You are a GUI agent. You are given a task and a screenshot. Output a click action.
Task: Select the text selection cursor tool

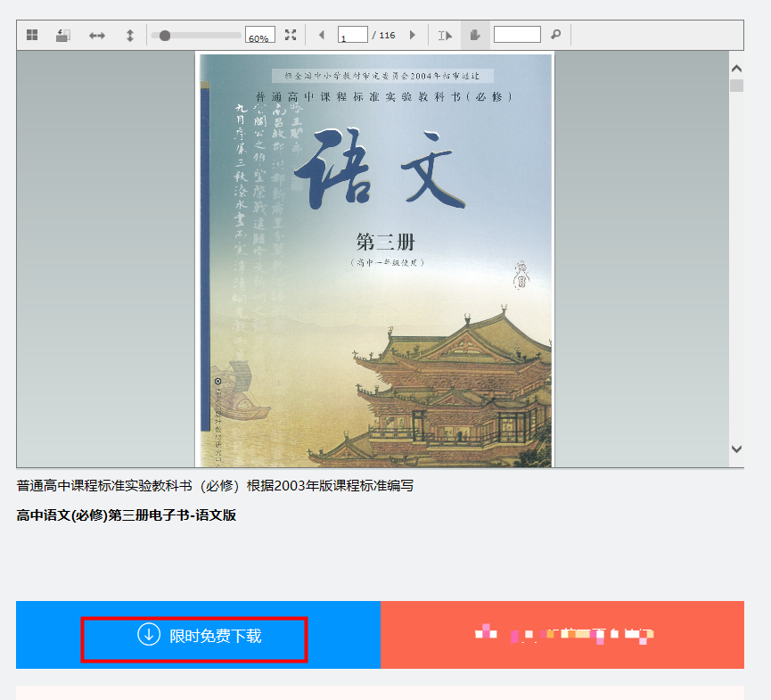point(445,36)
